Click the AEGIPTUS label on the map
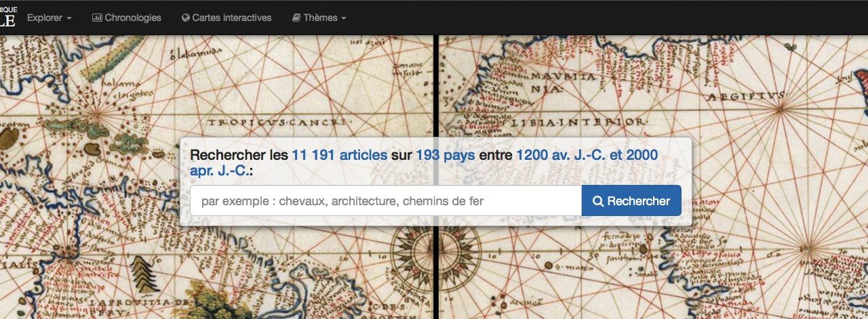The image size is (868, 319). click(746, 97)
